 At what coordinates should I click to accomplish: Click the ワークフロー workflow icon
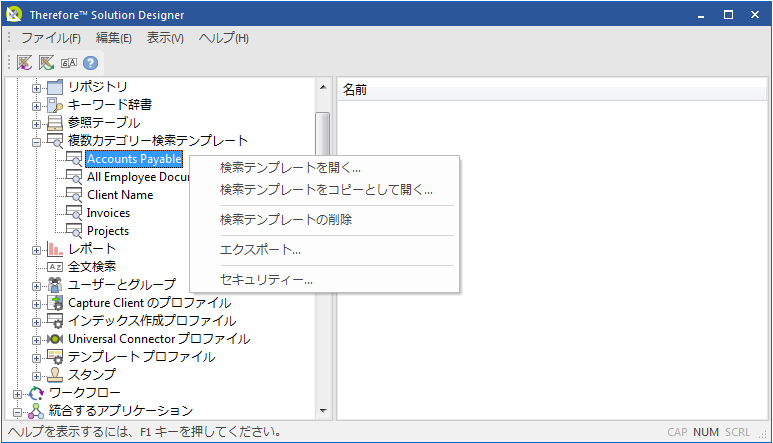(37, 393)
